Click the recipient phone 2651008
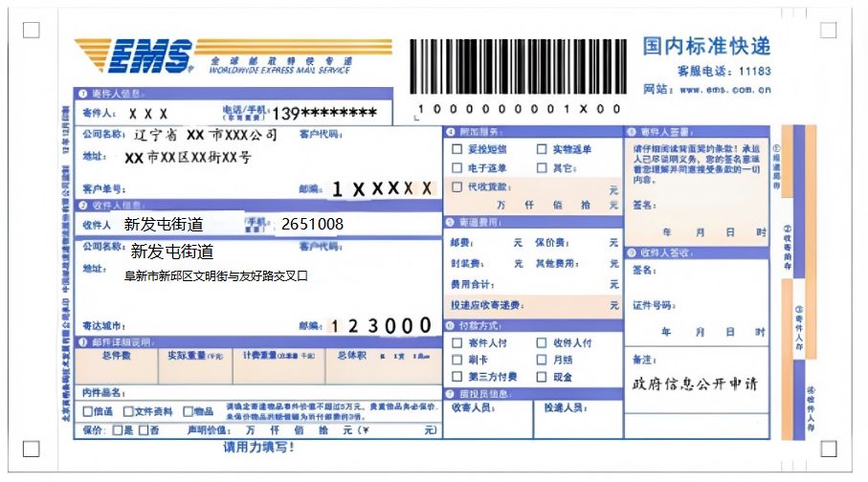The image size is (868, 482). pyautogui.click(x=312, y=224)
